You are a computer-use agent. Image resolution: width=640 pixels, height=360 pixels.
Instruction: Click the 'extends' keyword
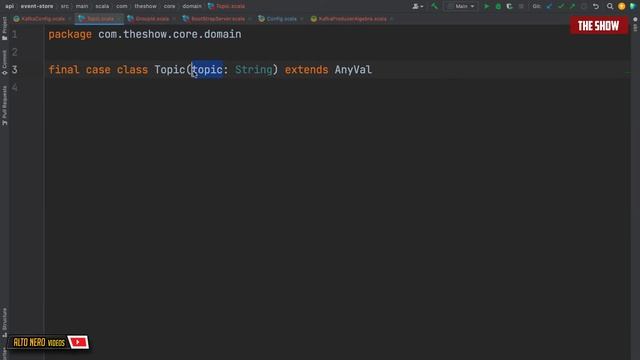coord(307,70)
